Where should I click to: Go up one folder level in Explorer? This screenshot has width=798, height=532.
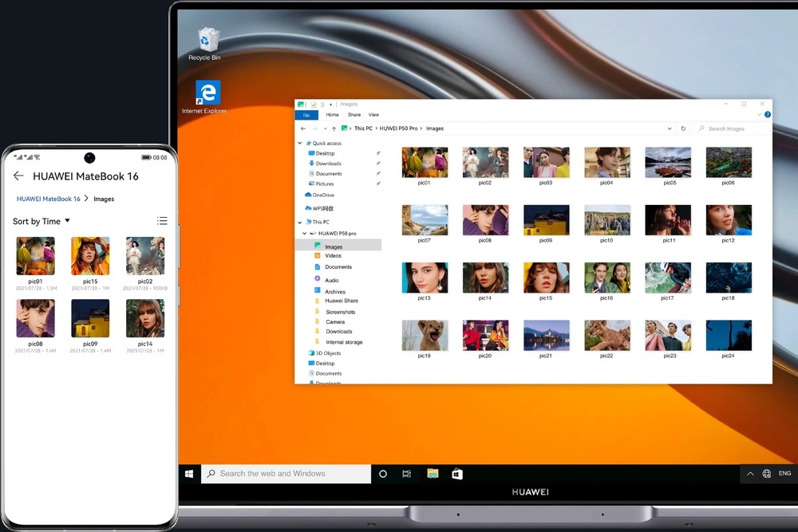pyautogui.click(x=334, y=128)
